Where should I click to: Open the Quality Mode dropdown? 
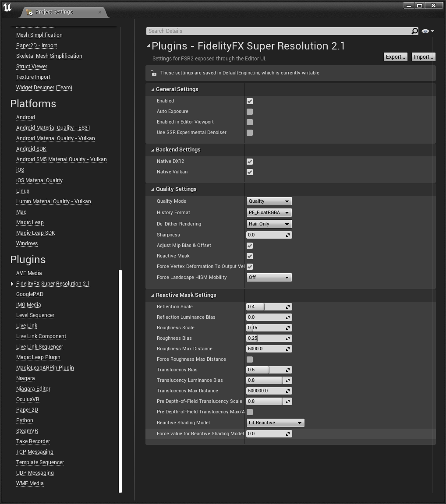pos(269,201)
